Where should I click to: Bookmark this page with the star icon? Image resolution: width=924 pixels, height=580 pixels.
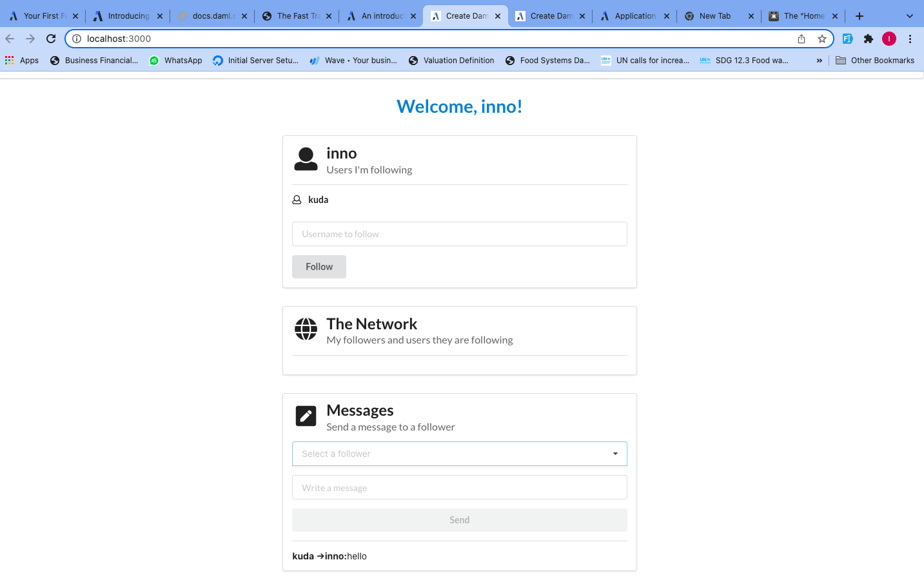821,39
